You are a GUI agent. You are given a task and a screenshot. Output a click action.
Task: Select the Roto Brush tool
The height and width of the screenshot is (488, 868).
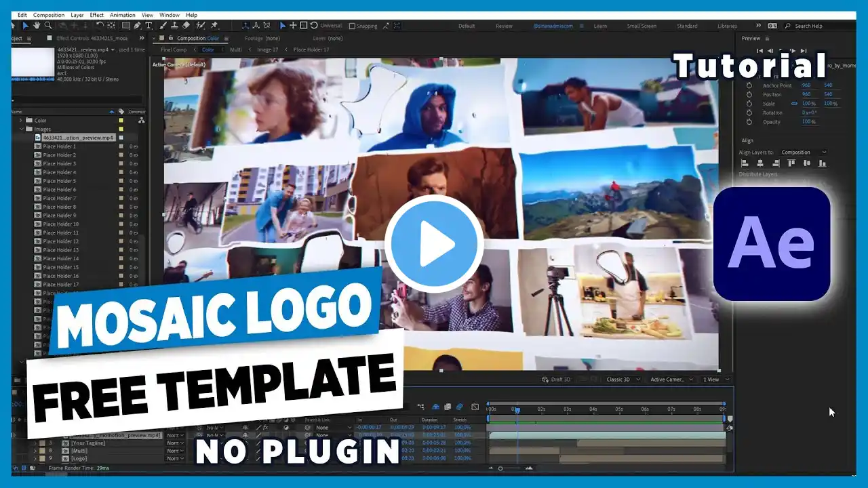point(201,26)
